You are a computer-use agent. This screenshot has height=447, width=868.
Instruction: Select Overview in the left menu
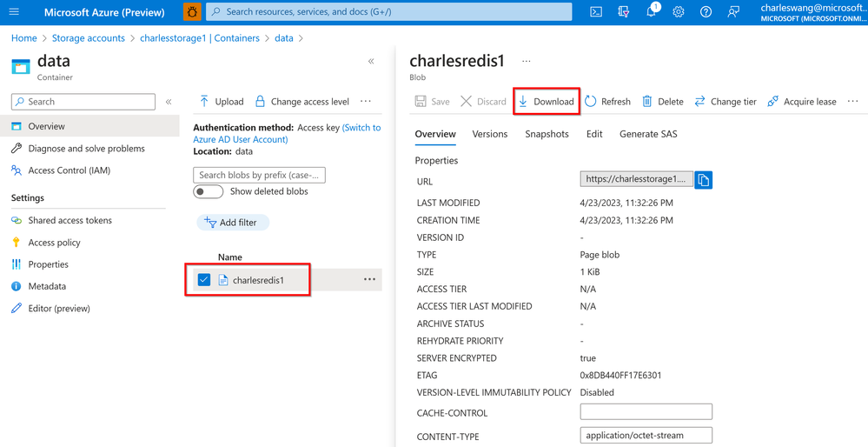tap(89, 126)
